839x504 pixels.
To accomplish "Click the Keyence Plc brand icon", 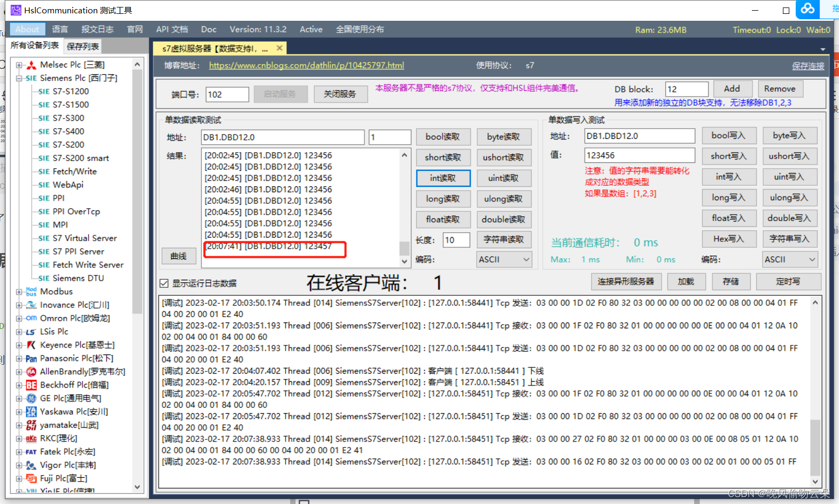I will point(31,345).
